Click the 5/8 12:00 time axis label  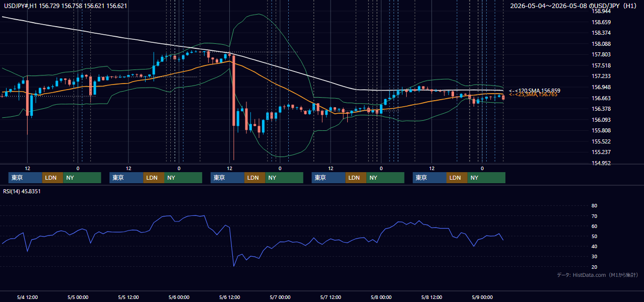[431, 297]
